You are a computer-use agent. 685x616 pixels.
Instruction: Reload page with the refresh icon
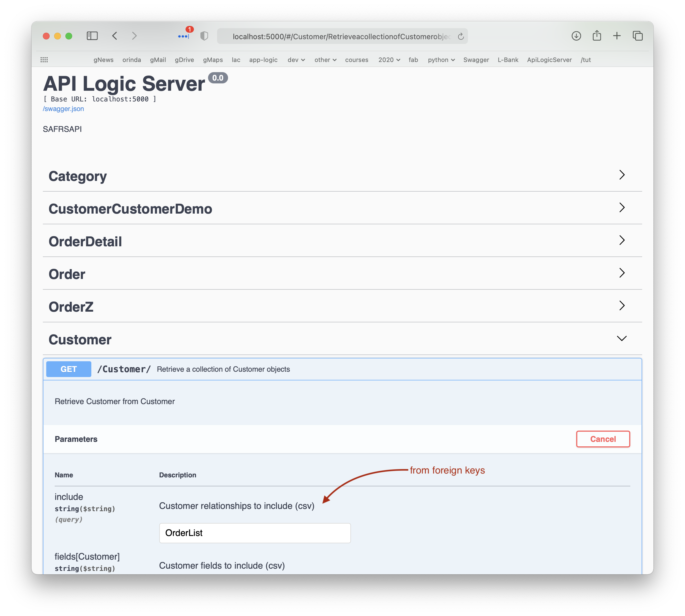click(x=461, y=37)
